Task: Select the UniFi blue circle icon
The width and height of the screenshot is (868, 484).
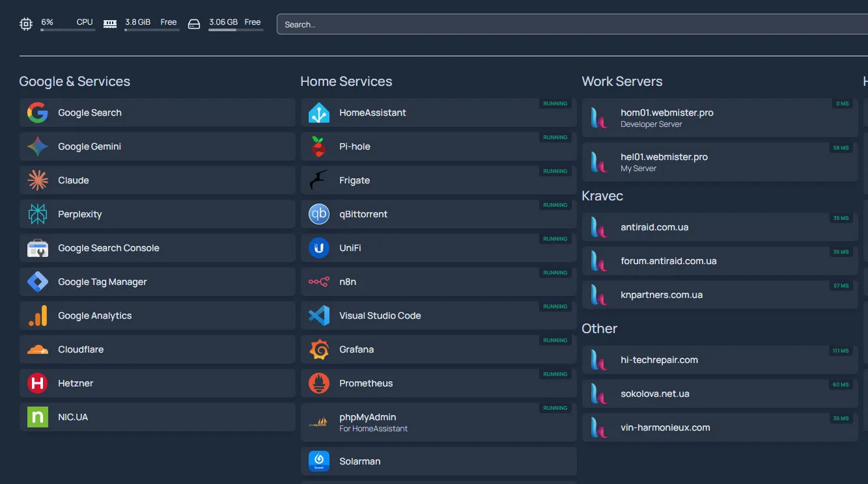Action: (x=319, y=248)
